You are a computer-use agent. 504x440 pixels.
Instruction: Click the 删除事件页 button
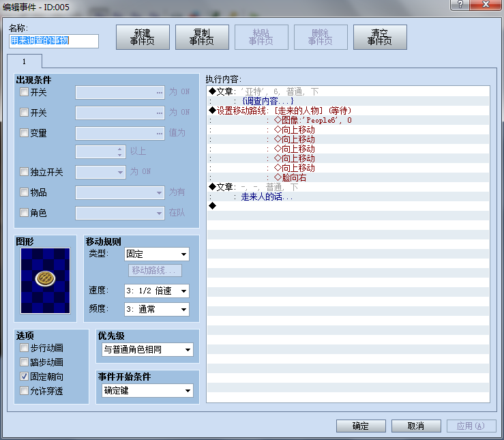[x=321, y=38]
